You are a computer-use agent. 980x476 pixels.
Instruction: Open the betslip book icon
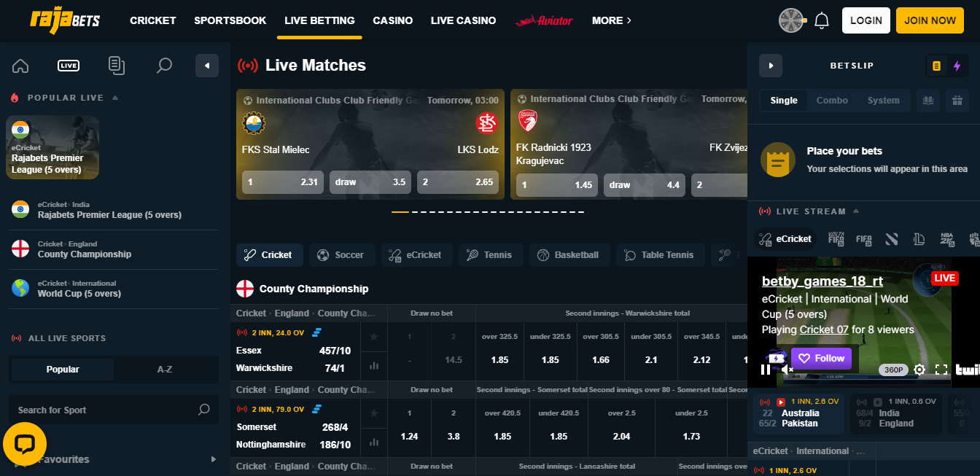tap(928, 101)
